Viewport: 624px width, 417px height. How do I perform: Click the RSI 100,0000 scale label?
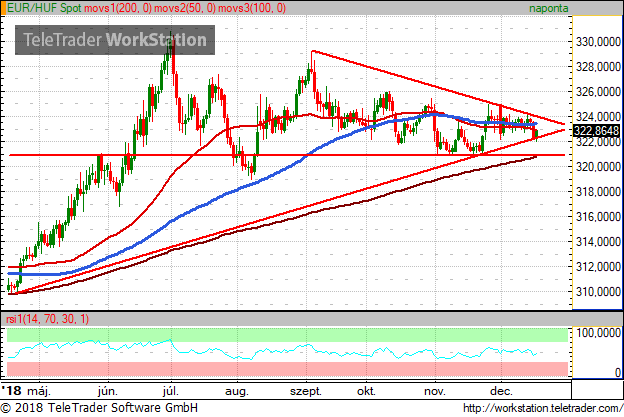click(x=598, y=333)
